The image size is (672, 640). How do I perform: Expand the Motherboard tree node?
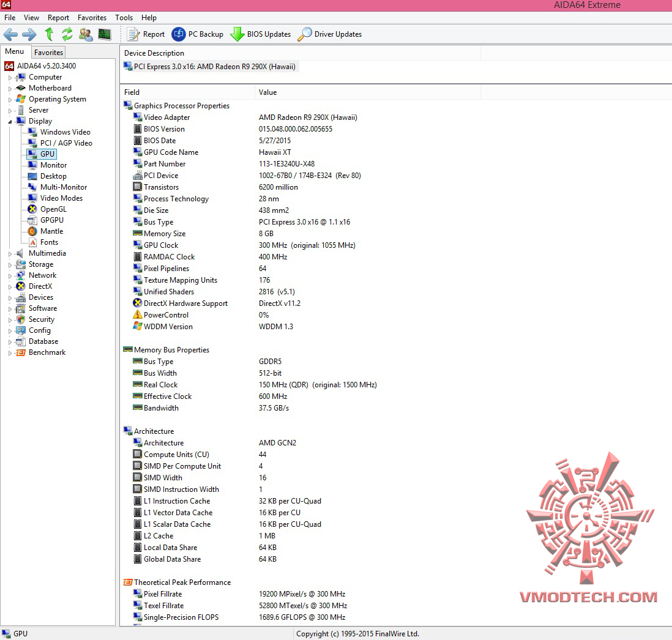point(10,89)
